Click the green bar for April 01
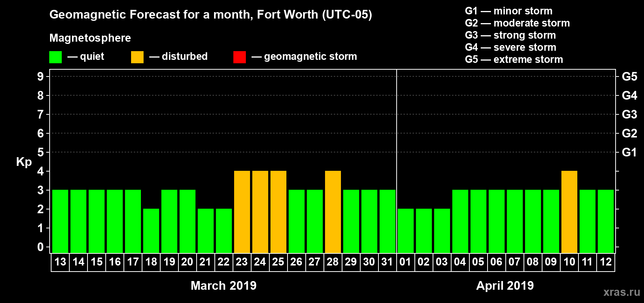The width and height of the screenshot is (644, 303). coord(406,231)
